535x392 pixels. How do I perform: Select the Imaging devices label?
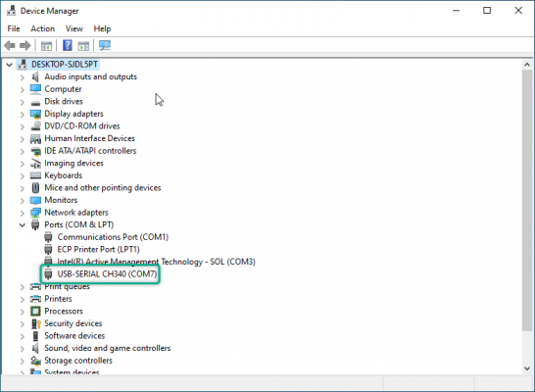(73, 163)
